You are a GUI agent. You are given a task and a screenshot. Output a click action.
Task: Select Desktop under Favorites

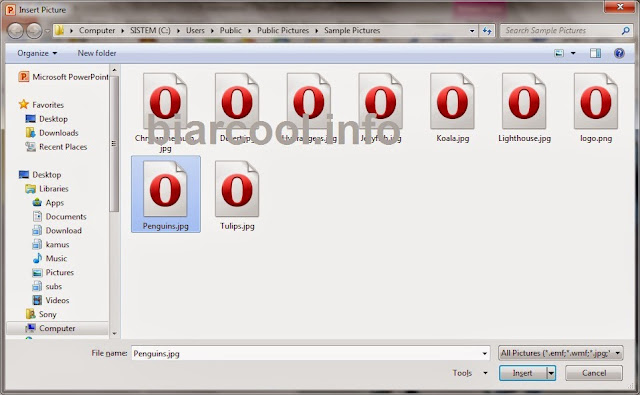pyautogui.click(x=47, y=119)
